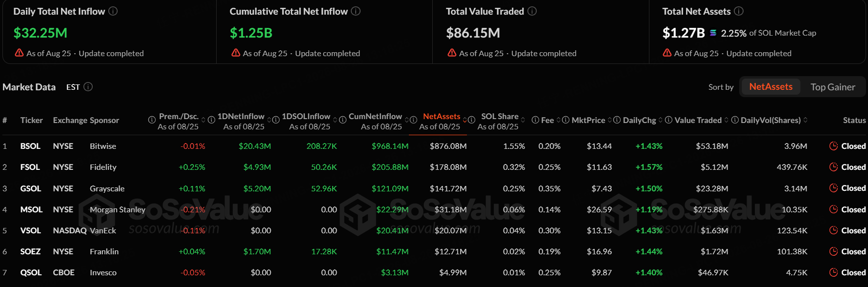The image size is (868, 287).
Task: Click info icon beside Cumulative Total Net Inflow
Action: click(356, 11)
